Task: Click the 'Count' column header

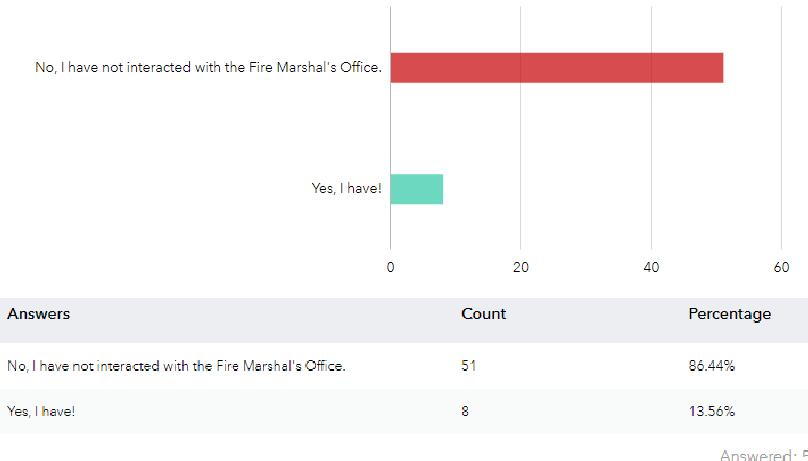Action: 483,314
